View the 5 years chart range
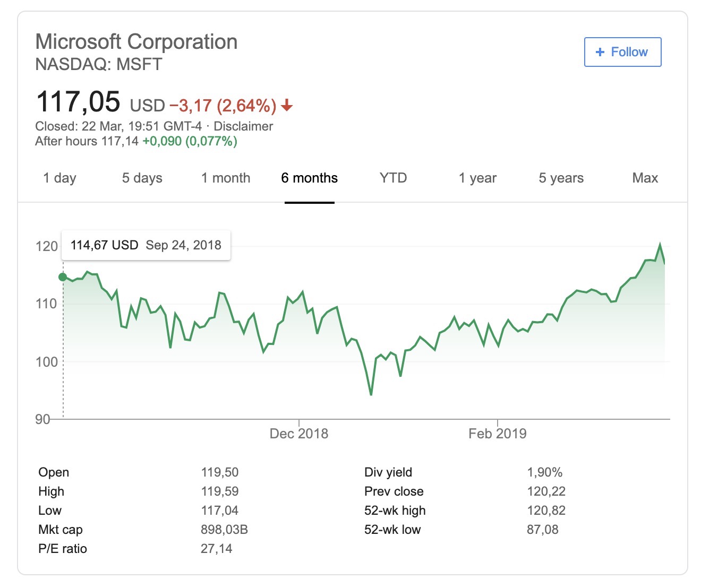This screenshot has width=701, height=588. pyautogui.click(x=561, y=178)
